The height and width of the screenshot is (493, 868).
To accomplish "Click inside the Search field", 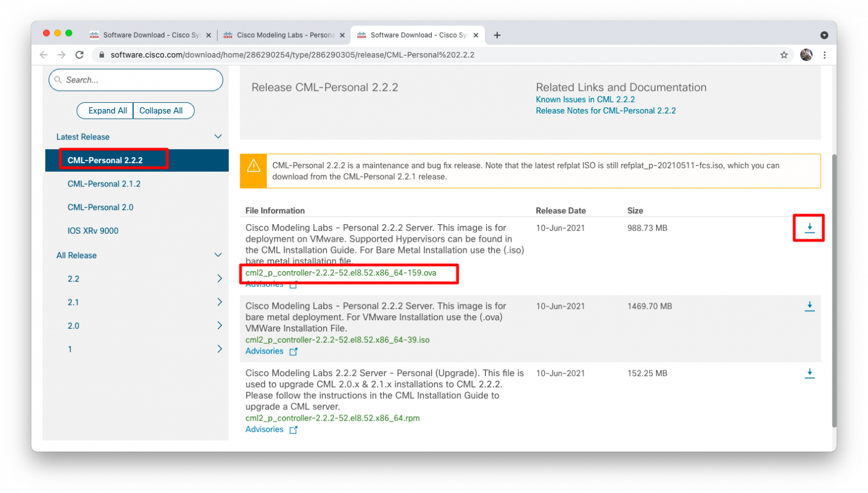I will click(136, 80).
